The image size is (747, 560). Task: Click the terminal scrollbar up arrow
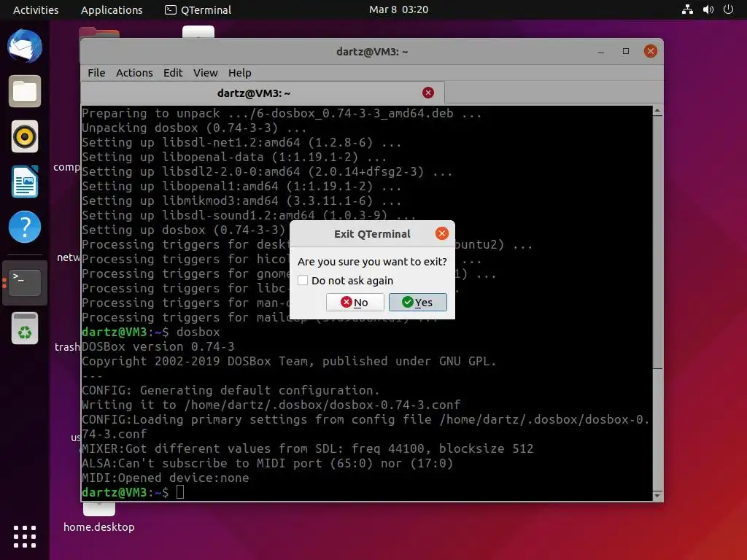point(657,111)
